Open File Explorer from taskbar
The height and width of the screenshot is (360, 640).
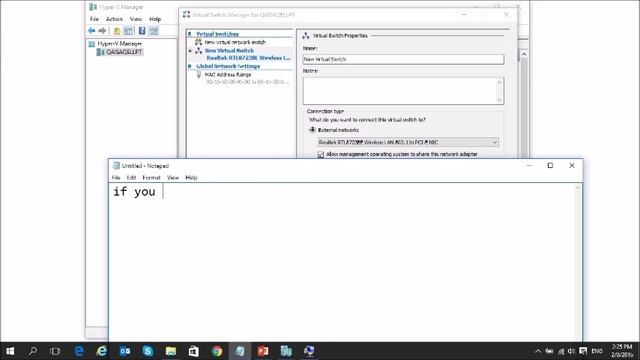[171, 351]
